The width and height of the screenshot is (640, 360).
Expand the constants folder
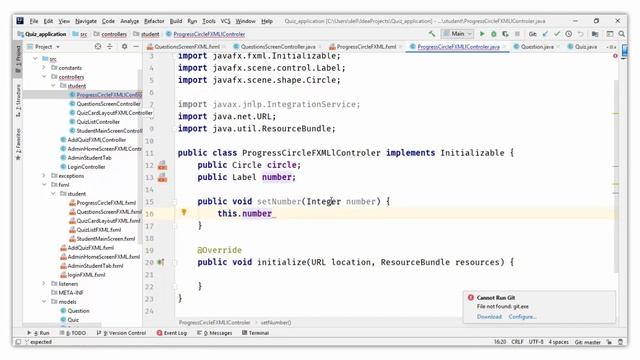(x=44, y=68)
